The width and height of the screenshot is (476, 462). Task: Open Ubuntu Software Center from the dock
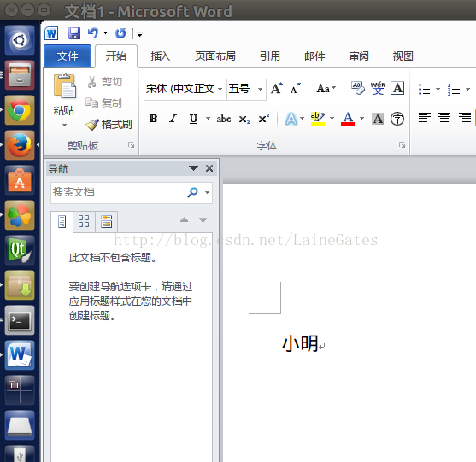tap(20, 180)
